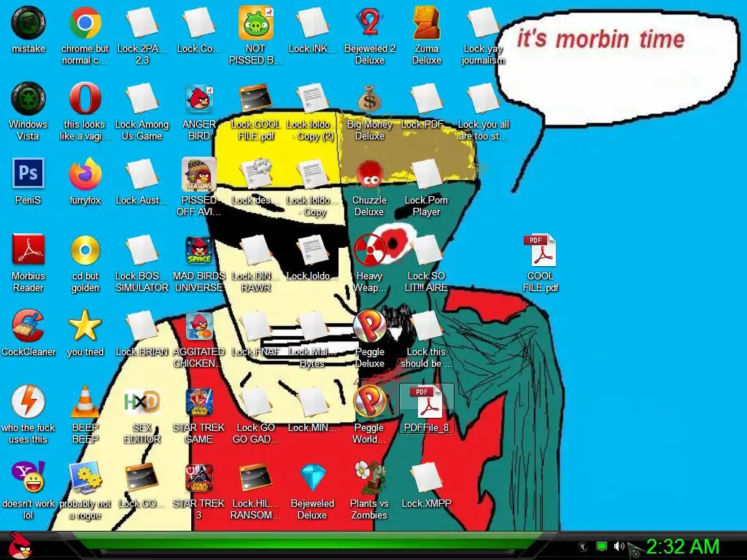Viewport: 747px width, 560px height.
Task: Open Lock.XMPP file
Action: (426, 478)
